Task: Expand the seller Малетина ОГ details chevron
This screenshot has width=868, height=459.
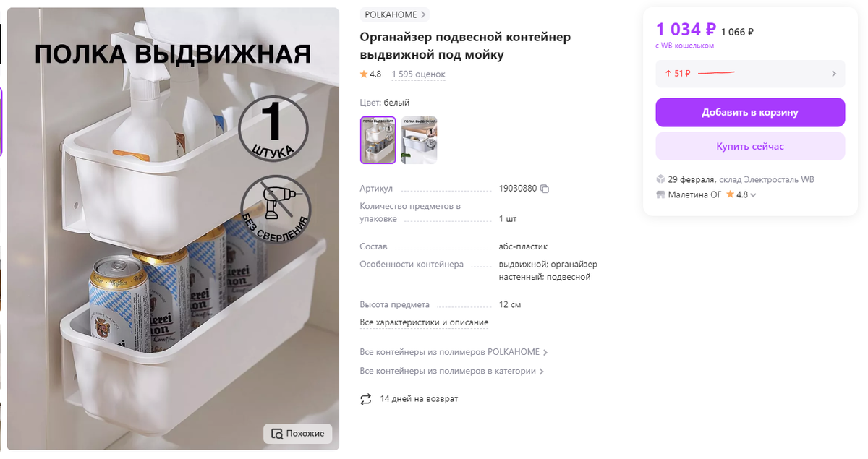Action: coord(753,195)
